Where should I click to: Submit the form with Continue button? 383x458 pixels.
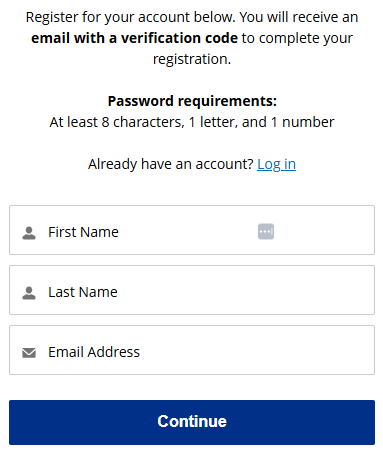click(x=192, y=422)
